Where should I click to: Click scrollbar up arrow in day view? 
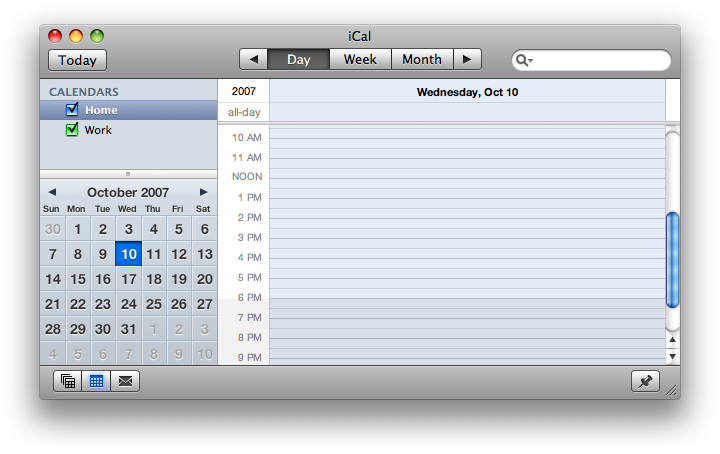(672, 340)
